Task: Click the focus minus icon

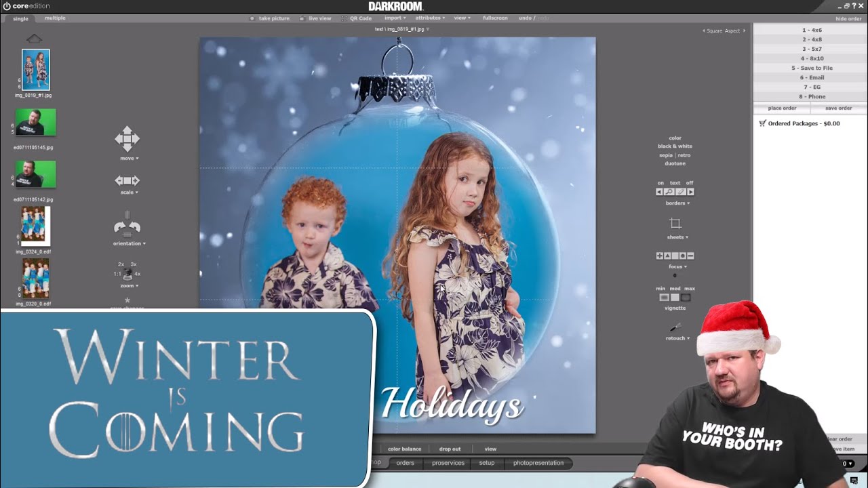Action: [690, 256]
